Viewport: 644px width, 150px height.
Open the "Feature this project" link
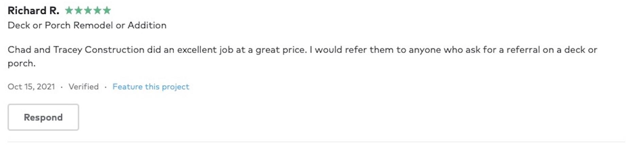click(x=151, y=87)
